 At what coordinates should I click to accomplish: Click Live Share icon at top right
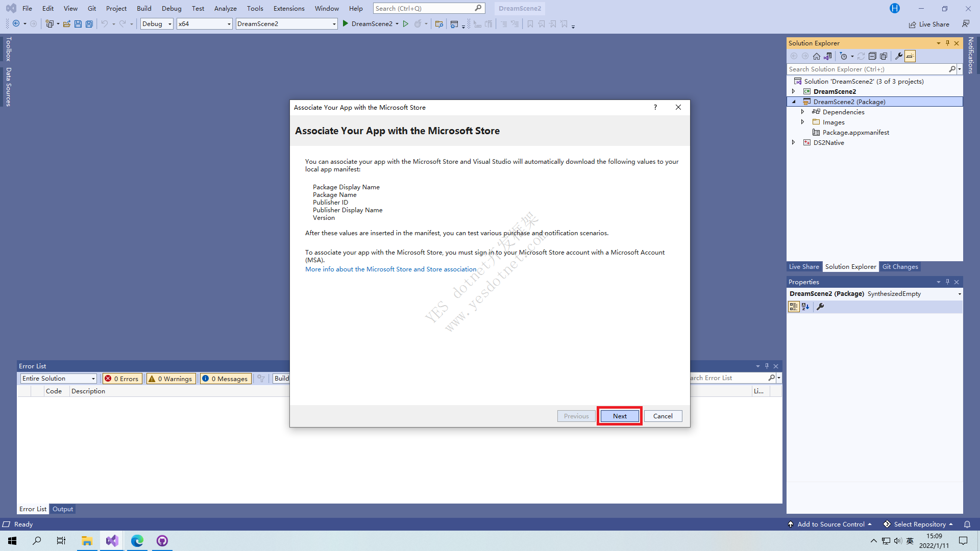pyautogui.click(x=912, y=24)
